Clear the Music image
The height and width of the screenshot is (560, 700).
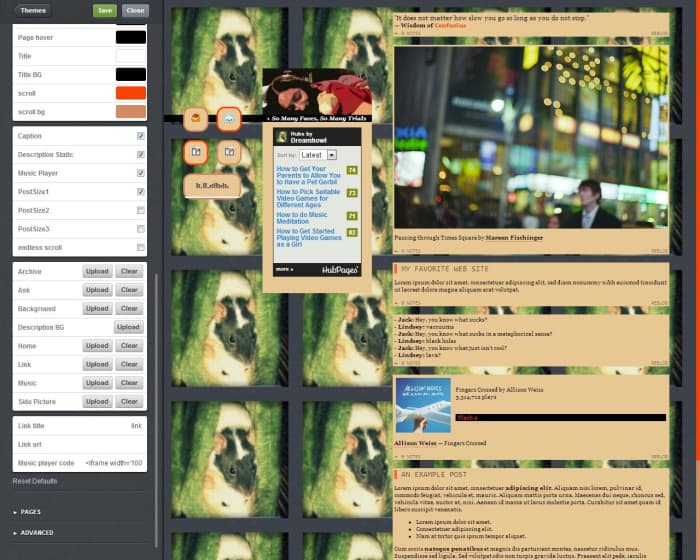129,383
